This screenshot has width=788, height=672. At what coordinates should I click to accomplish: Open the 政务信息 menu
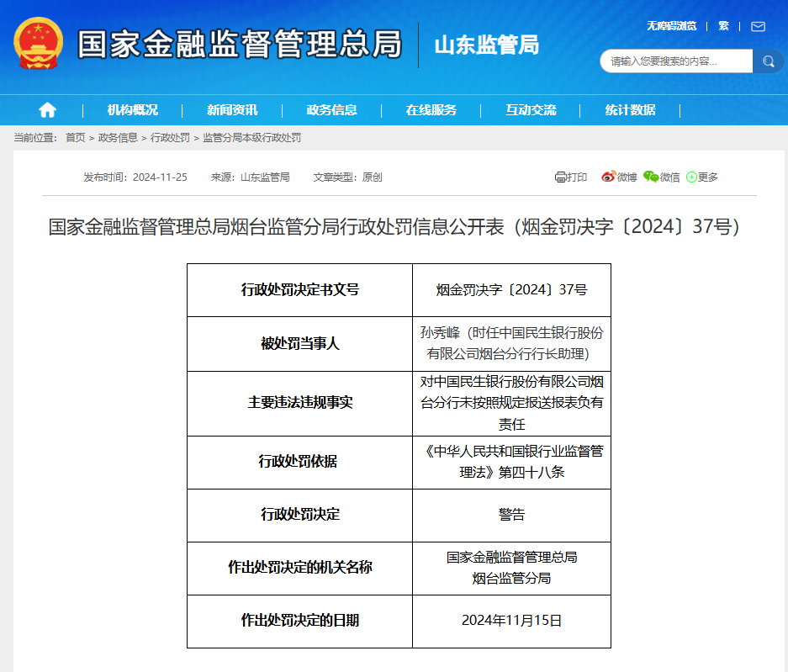(x=331, y=109)
